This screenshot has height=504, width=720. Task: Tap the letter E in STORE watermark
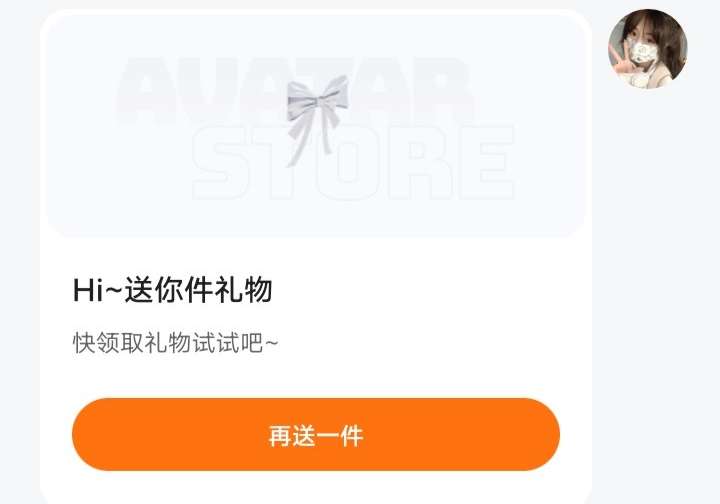click(489, 163)
